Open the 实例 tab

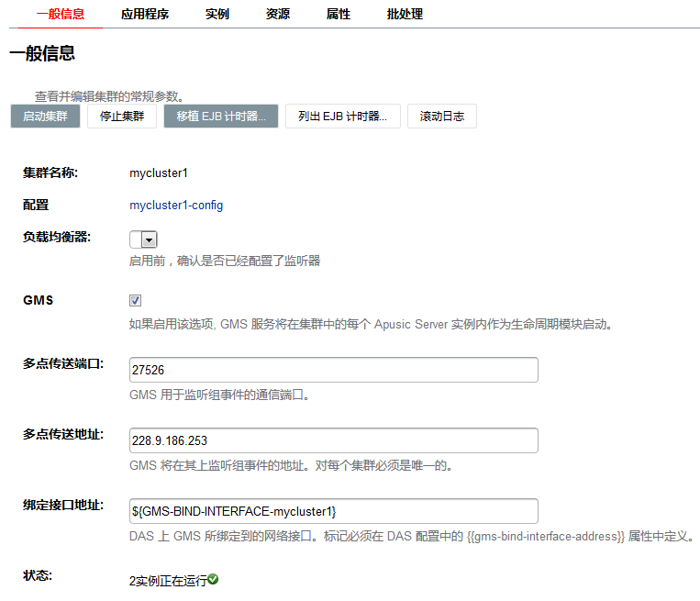click(x=217, y=14)
